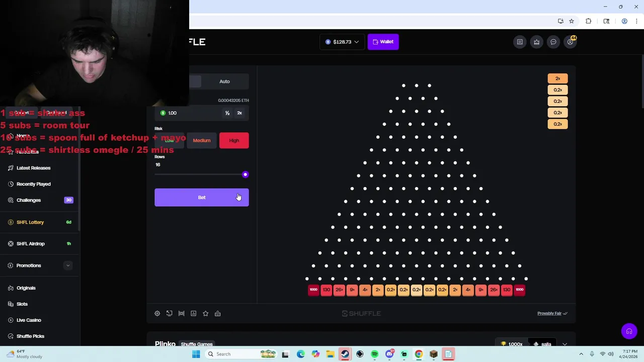Image resolution: width=644 pixels, height=362 pixels.
Task: Open Chrome extensions puzzle icon
Action: coord(588,21)
